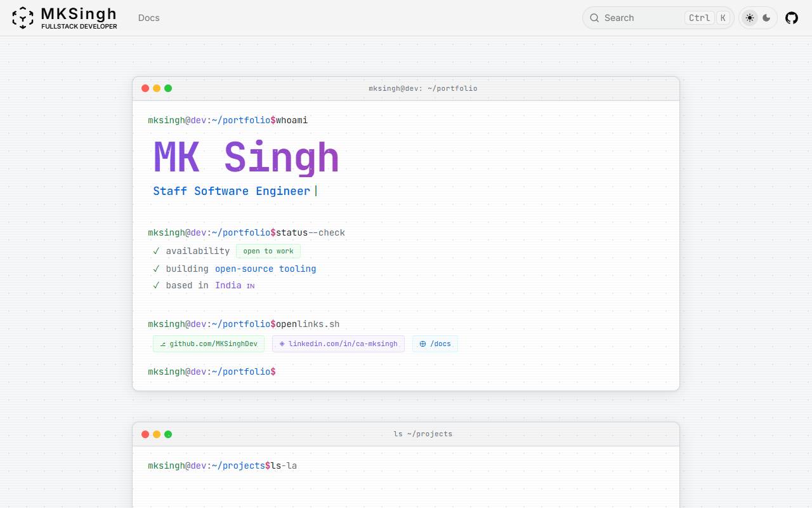The width and height of the screenshot is (812, 508).
Task: Focus the Search input field
Action: tap(658, 18)
